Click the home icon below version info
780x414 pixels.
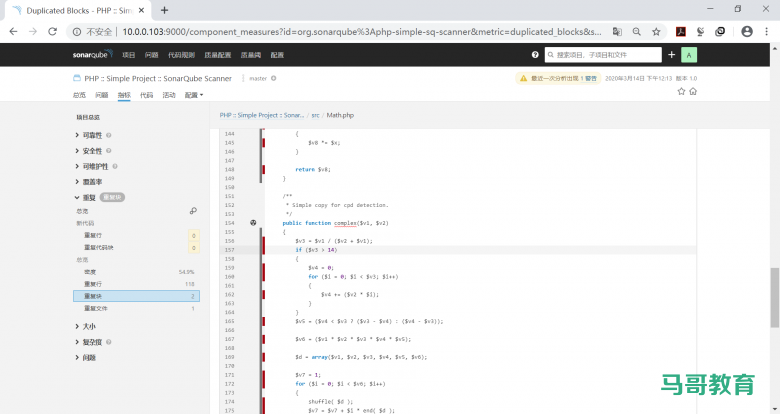coord(693,91)
